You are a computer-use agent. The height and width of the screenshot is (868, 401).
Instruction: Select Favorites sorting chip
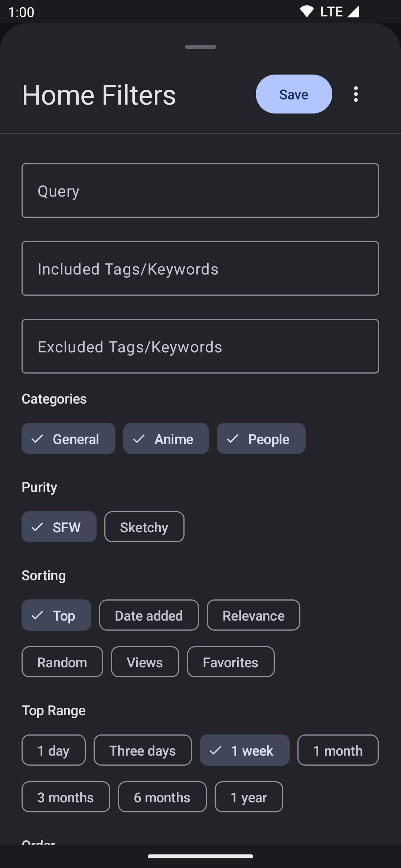(x=231, y=662)
